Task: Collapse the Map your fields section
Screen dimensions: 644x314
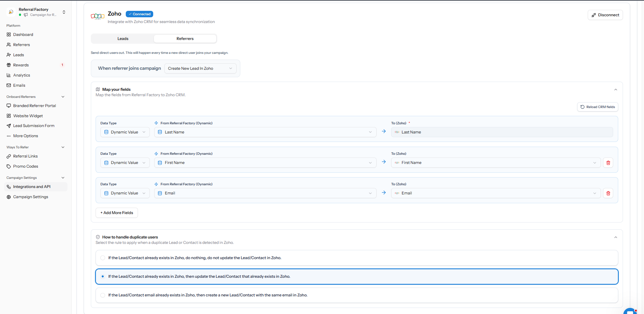Action: coord(616,90)
